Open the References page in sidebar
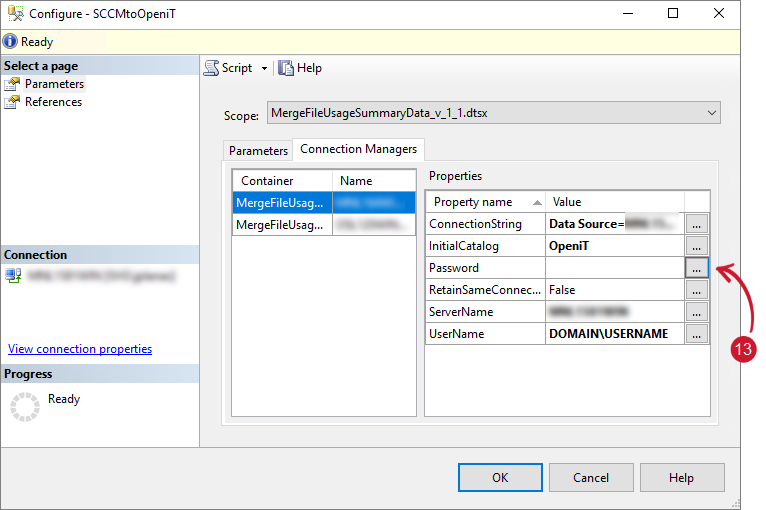 click(x=53, y=102)
